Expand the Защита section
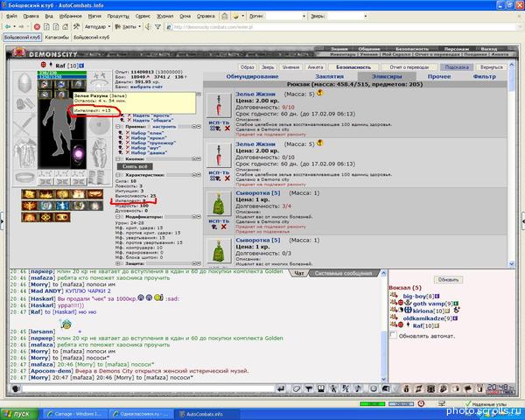 click(118, 263)
